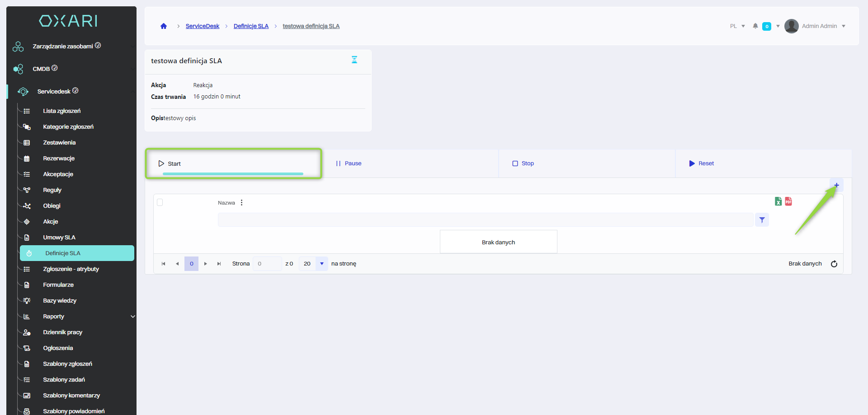Tick the select-all checkbox in the table header
Image resolution: width=868 pixels, height=415 pixels.
coord(160,202)
